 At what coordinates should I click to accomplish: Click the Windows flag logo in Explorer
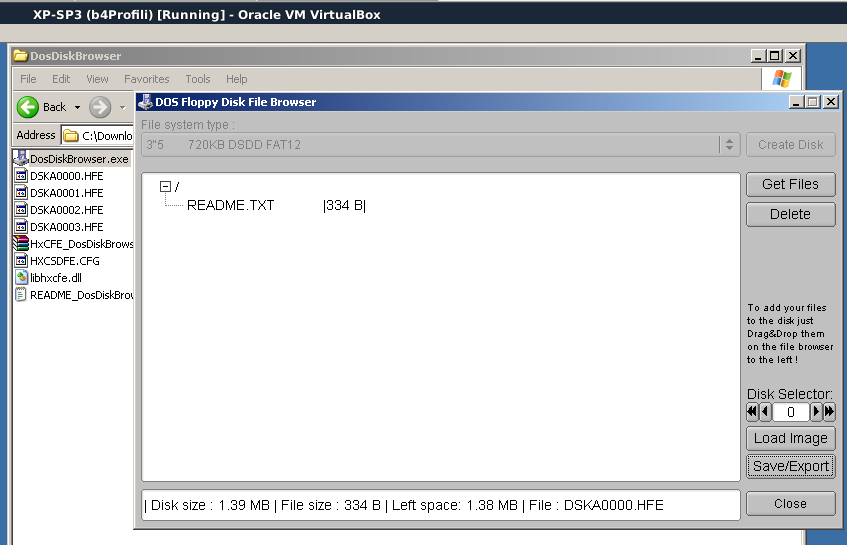pyautogui.click(x=781, y=79)
